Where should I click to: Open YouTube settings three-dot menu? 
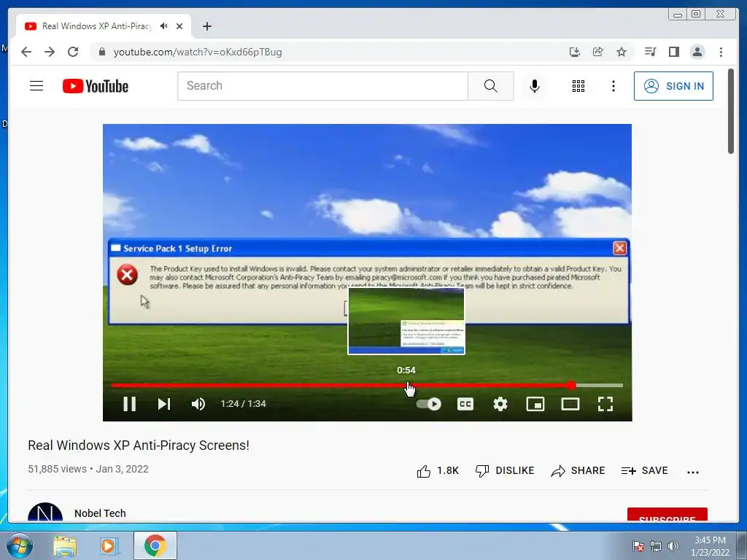pos(613,86)
